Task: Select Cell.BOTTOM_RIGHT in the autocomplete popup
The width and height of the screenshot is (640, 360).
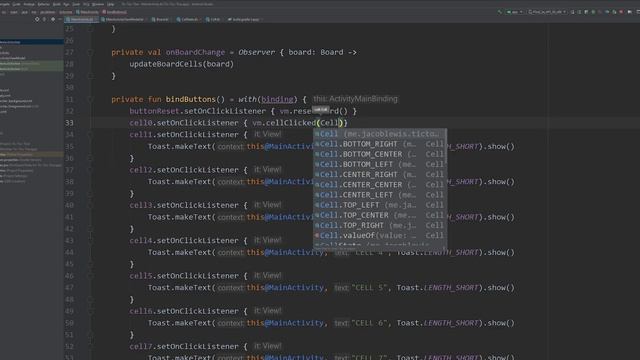Action: click(380, 144)
